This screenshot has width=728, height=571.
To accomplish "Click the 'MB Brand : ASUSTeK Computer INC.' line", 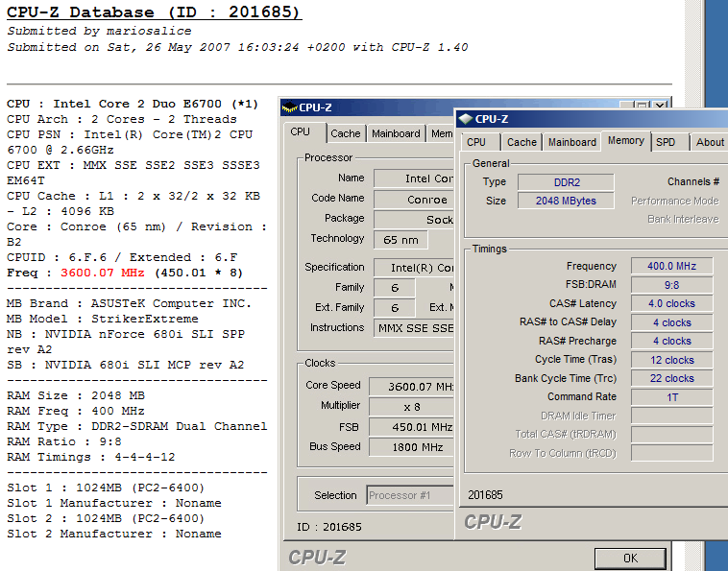I will [x=129, y=304].
